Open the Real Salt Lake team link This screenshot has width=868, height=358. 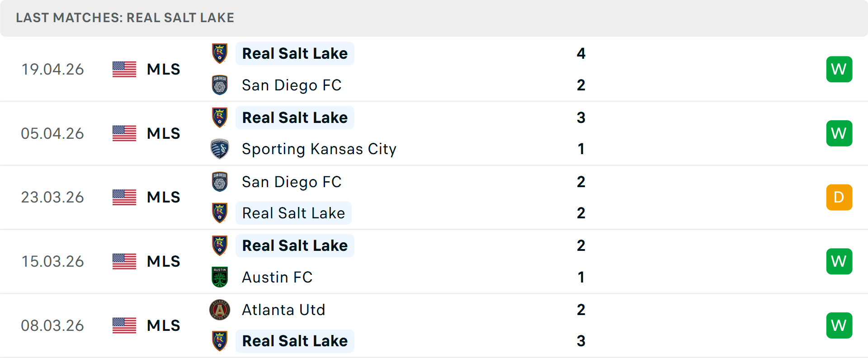295,53
